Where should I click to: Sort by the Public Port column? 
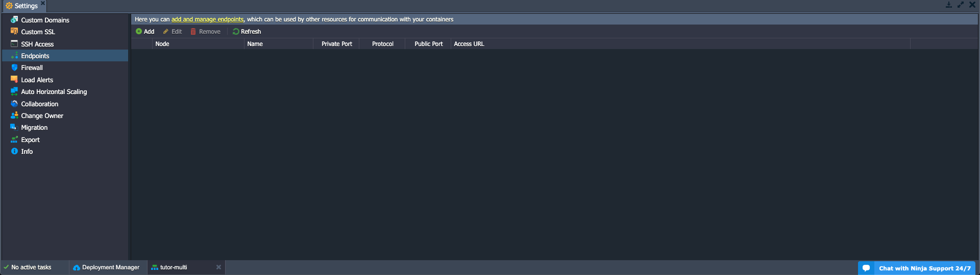[x=428, y=44]
